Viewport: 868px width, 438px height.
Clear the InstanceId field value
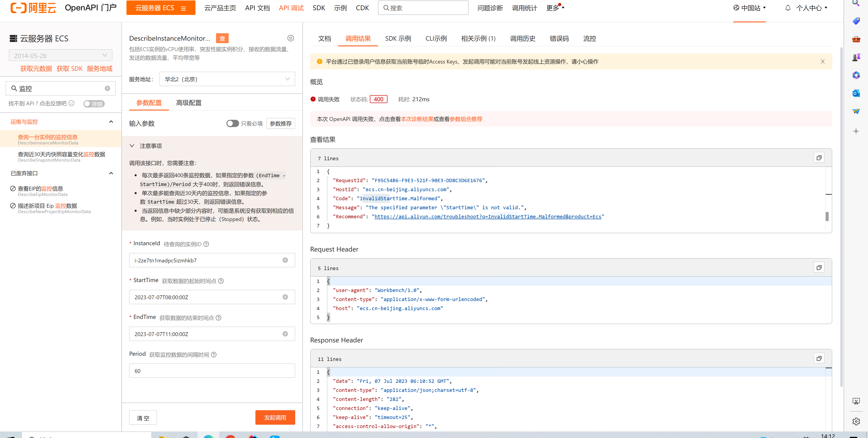(x=285, y=260)
